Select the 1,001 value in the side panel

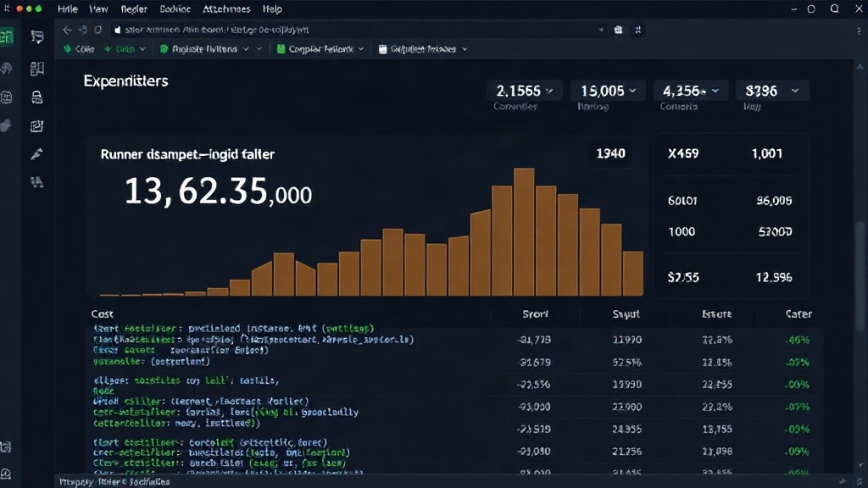(x=767, y=154)
